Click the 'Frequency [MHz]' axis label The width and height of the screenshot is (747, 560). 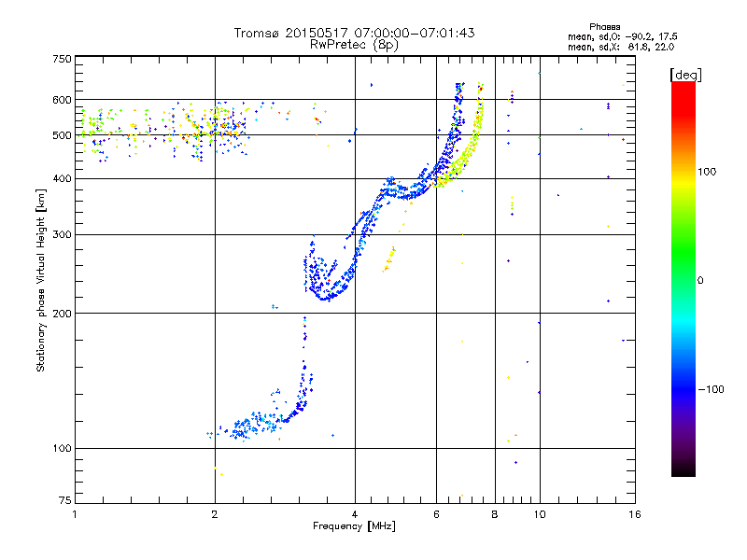click(x=354, y=526)
